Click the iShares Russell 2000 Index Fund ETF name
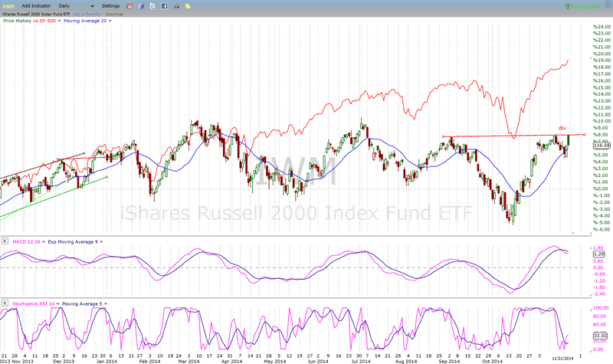The width and height of the screenshot is (613, 364). tap(36, 14)
